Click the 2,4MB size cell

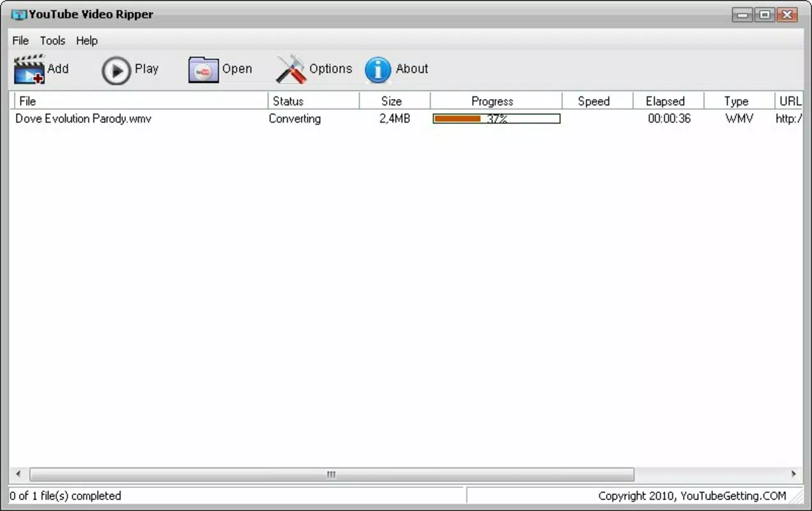(395, 119)
